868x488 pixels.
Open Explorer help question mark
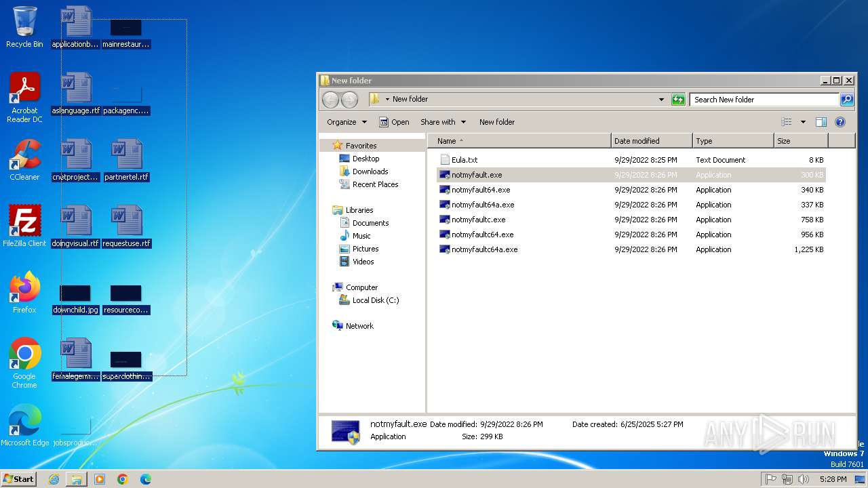click(x=840, y=122)
